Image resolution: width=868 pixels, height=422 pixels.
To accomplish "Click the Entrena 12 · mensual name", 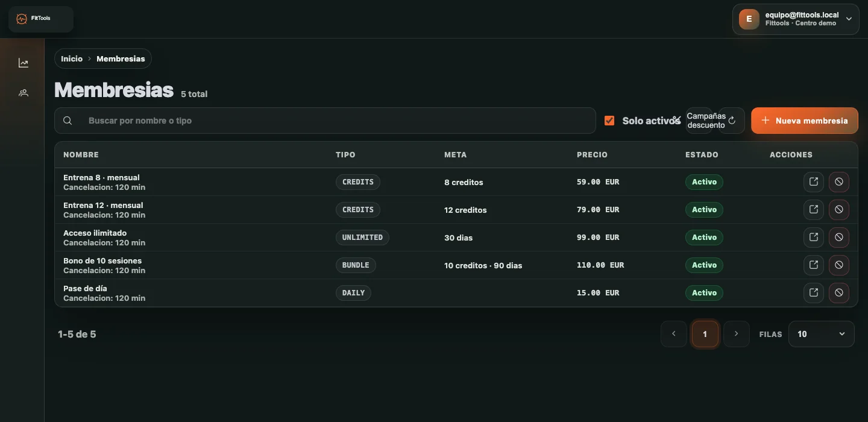I will (x=103, y=206).
